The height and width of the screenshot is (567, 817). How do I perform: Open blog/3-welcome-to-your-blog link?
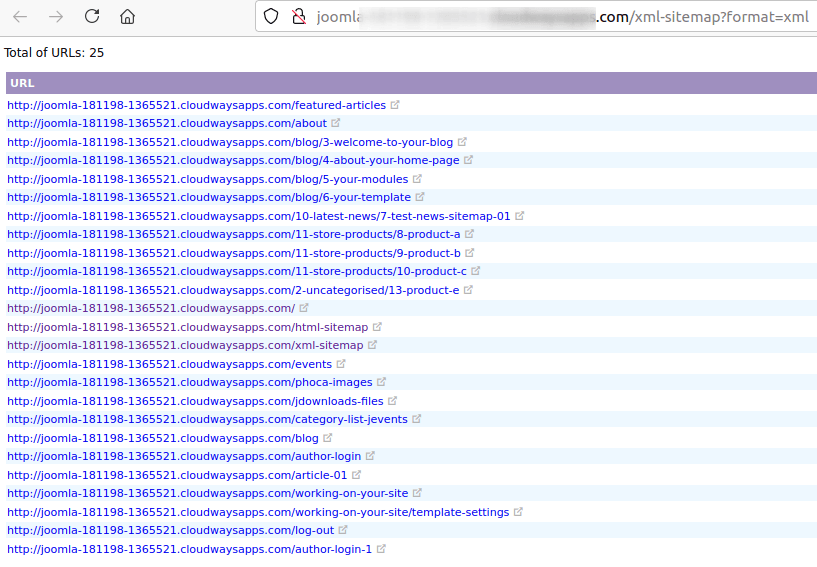(230, 142)
